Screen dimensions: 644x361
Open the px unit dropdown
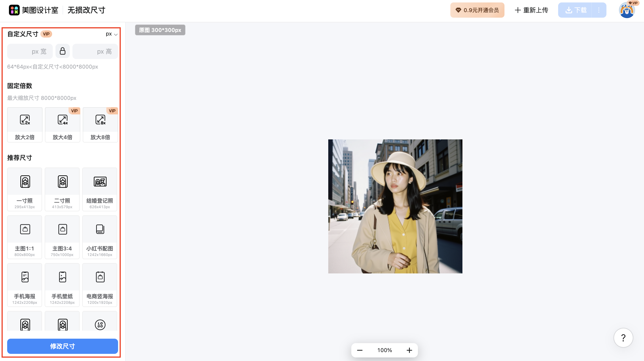point(112,34)
